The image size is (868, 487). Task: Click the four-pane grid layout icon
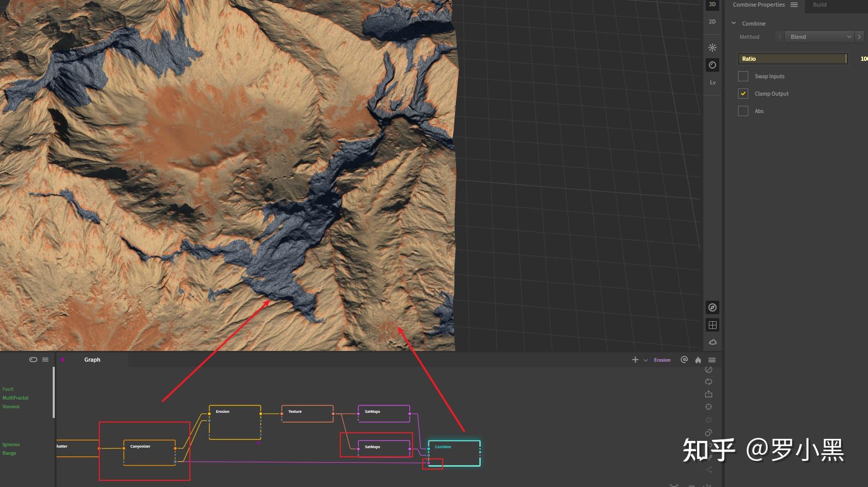click(x=712, y=325)
